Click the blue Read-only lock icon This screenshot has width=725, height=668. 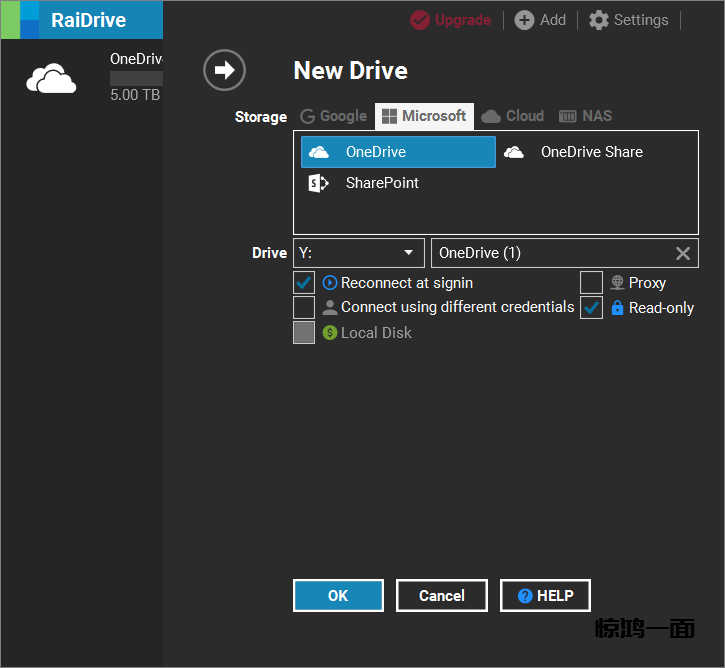(x=617, y=307)
